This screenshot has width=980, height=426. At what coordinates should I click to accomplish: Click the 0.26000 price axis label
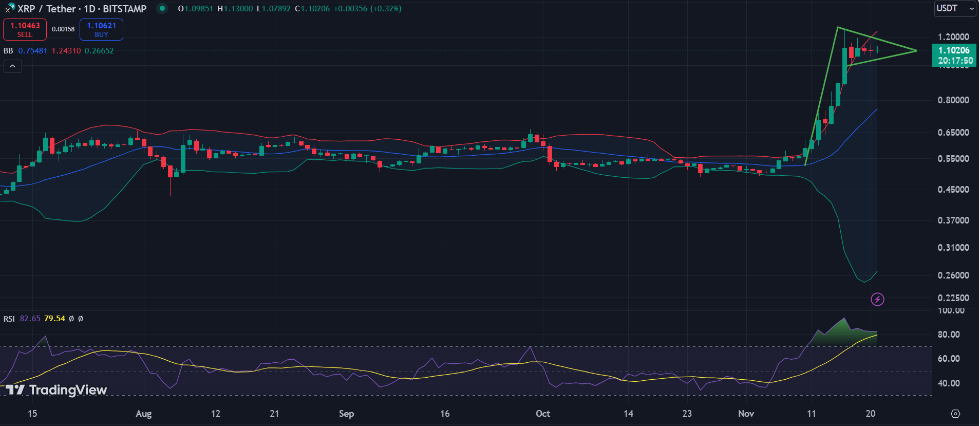click(953, 275)
